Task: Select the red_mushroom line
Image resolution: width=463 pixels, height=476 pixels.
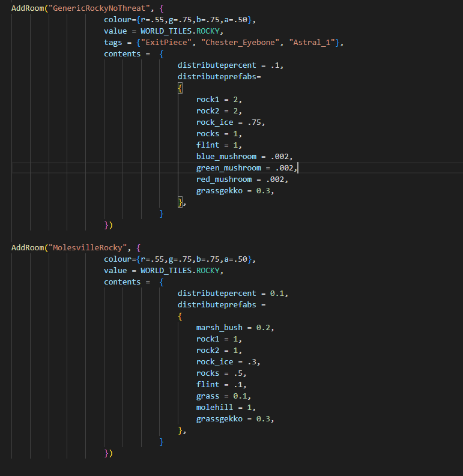Action: tap(241, 179)
